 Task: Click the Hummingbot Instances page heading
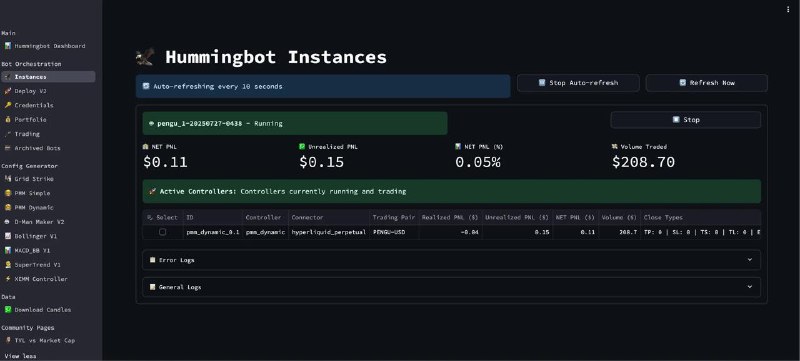coord(276,57)
